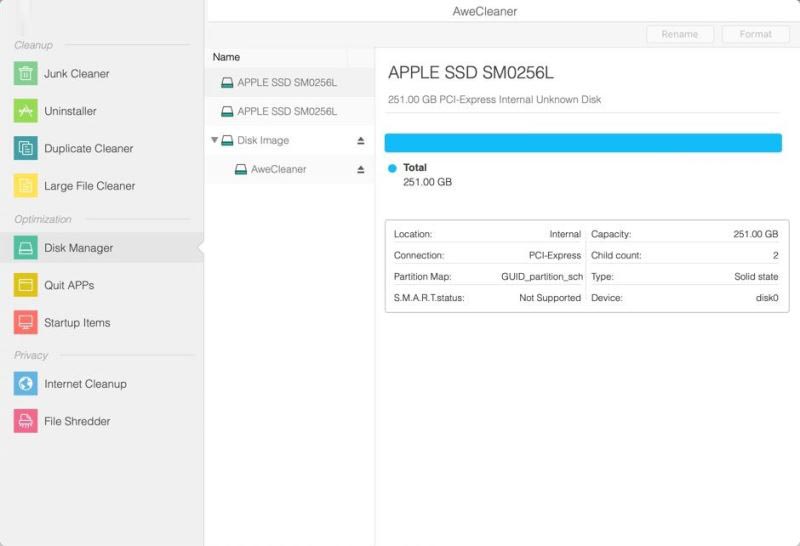
Task: Click drive icon of first APPLE SSD row
Action: [x=227, y=83]
